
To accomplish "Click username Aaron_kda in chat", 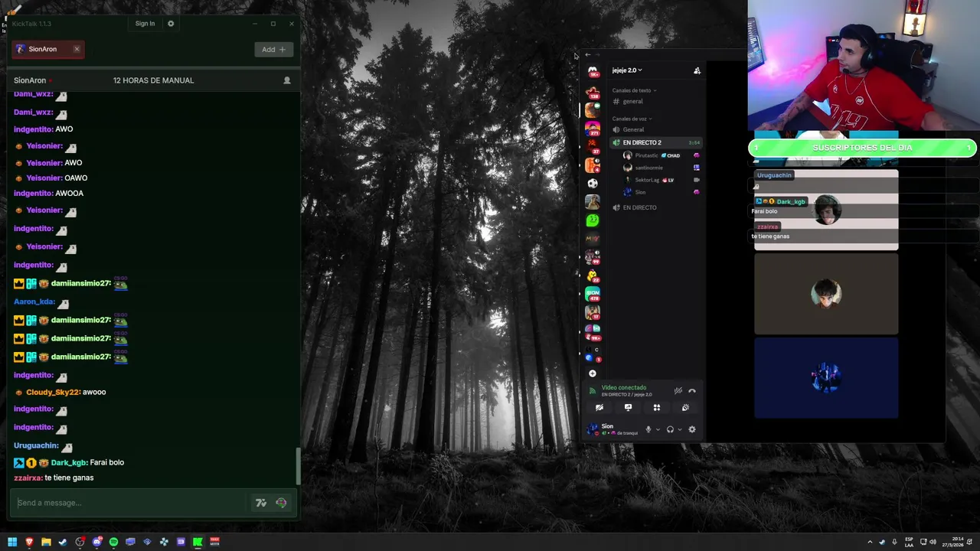I will [x=34, y=302].
